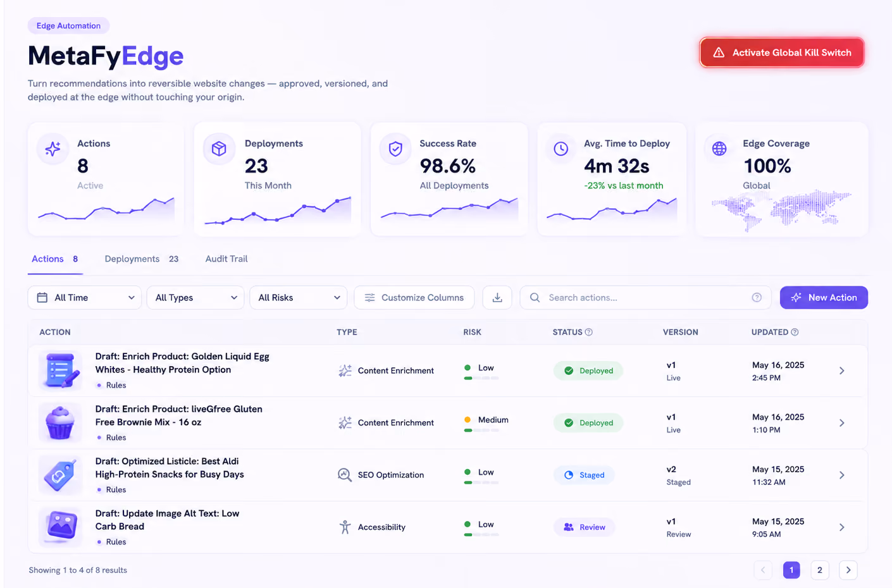
Task: Click the calendar icon in All Time filter
Action: point(42,298)
